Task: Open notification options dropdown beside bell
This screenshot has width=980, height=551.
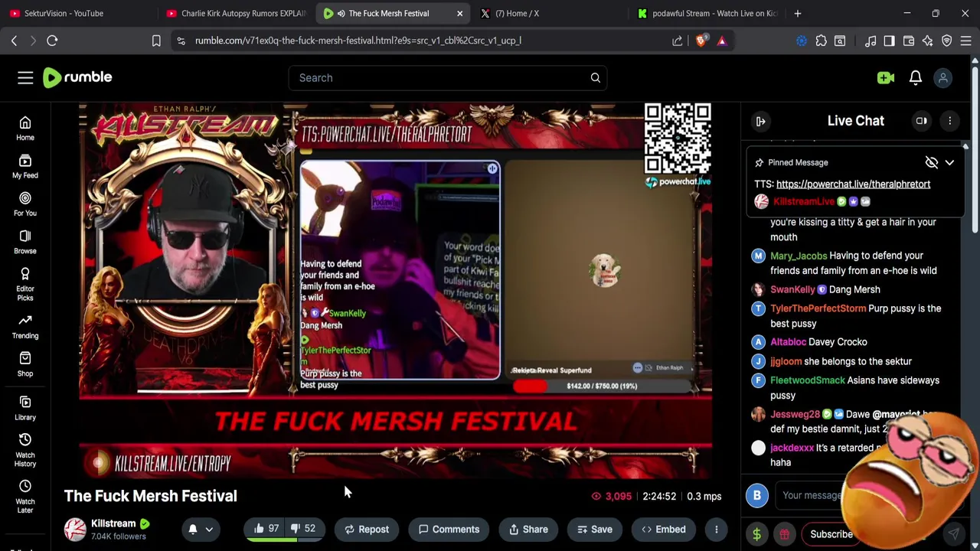Action: [208, 529]
